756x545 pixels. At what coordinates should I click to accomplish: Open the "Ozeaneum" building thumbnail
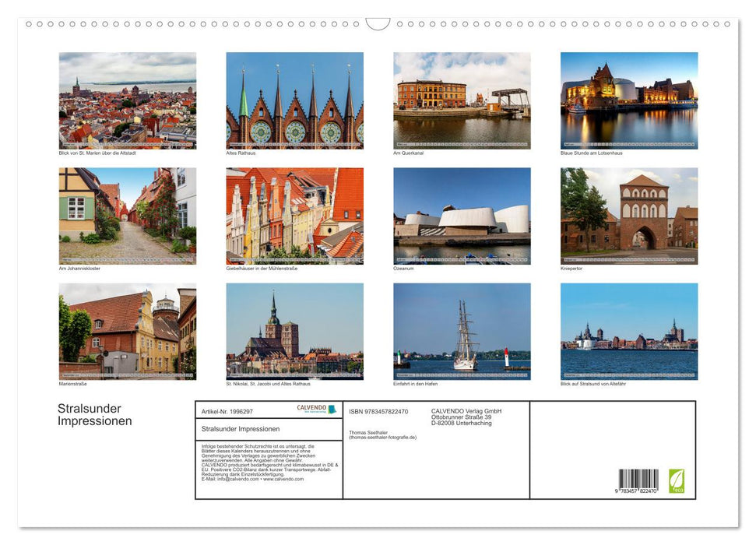pyautogui.click(x=462, y=215)
